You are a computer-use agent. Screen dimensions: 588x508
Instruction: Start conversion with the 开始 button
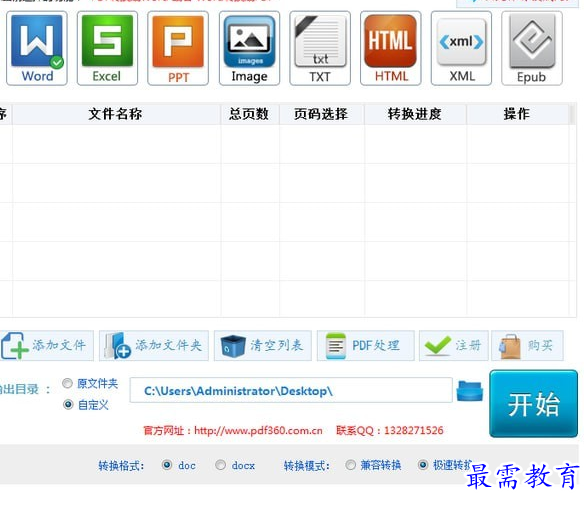click(534, 404)
